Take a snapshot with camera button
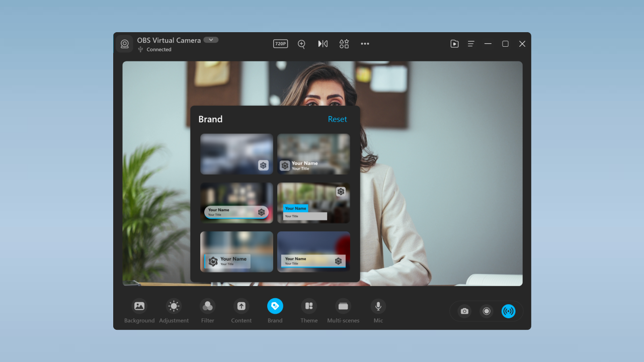Image resolution: width=644 pixels, height=362 pixels. 464,311
